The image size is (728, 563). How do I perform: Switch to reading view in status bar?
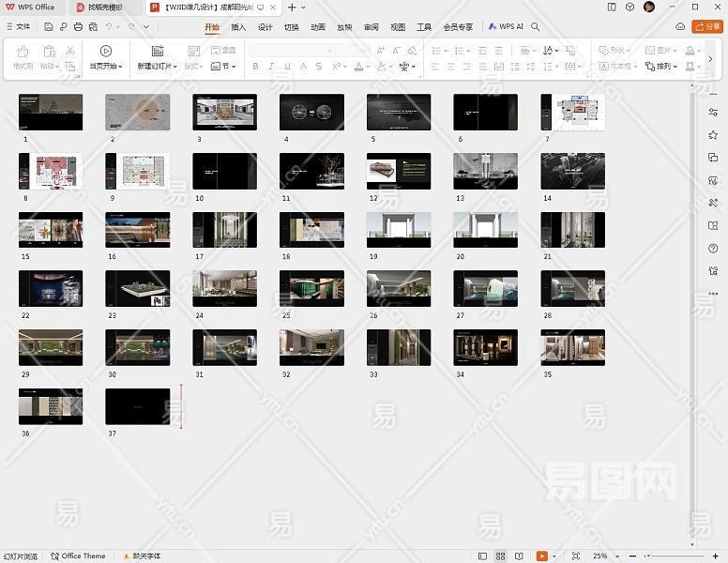521,556
